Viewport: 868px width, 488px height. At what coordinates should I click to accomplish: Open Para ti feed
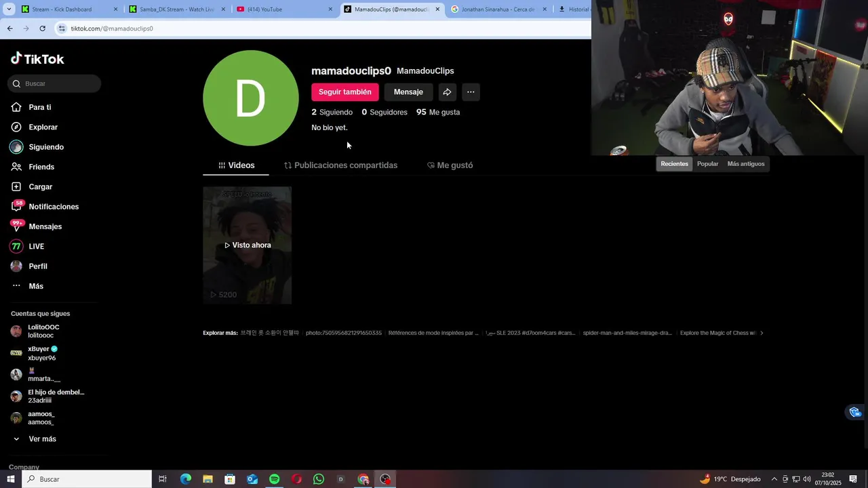pyautogui.click(x=31, y=107)
